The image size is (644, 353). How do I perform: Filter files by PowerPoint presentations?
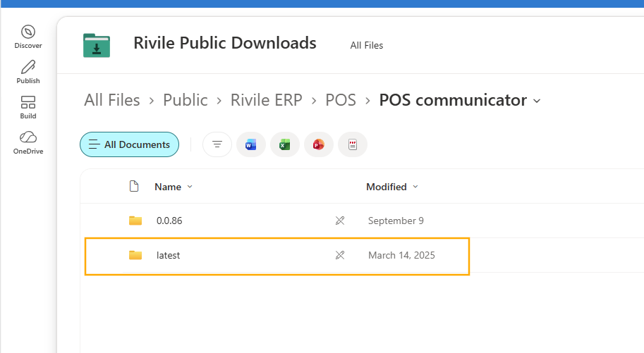point(318,144)
